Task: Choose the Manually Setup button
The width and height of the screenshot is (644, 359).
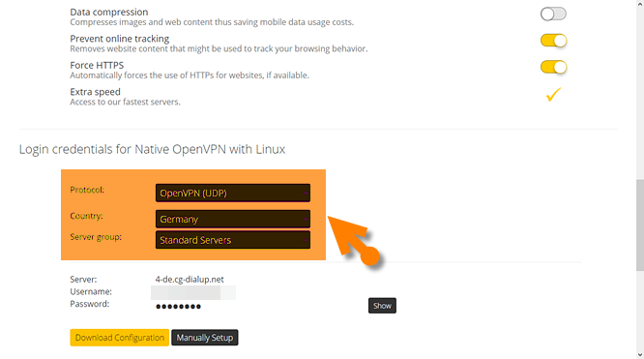Action: coord(205,338)
